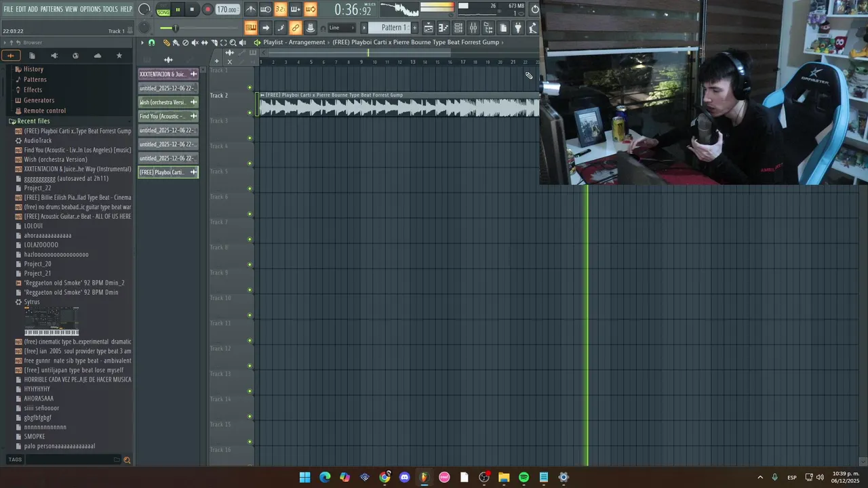Adjust the main pitch knob

(x=144, y=28)
